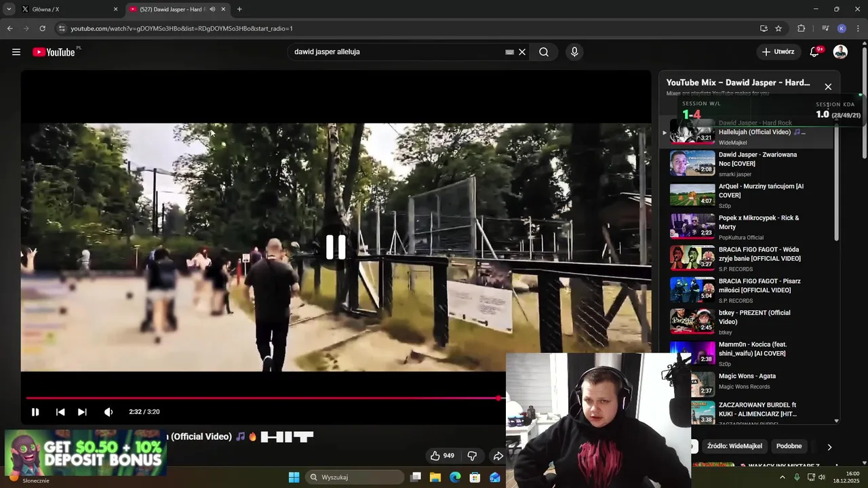Switch to the Główna / X tab
This screenshot has width=868, height=488.
click(x=68, y=9)
